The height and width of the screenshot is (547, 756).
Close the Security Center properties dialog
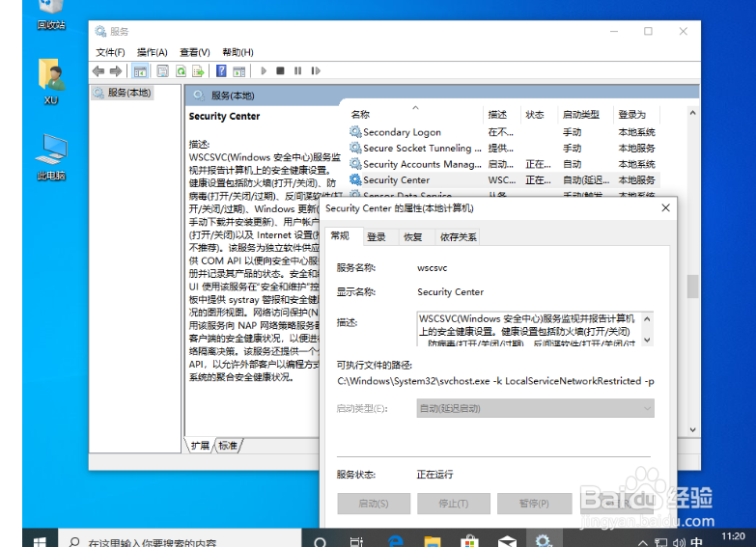666,207
